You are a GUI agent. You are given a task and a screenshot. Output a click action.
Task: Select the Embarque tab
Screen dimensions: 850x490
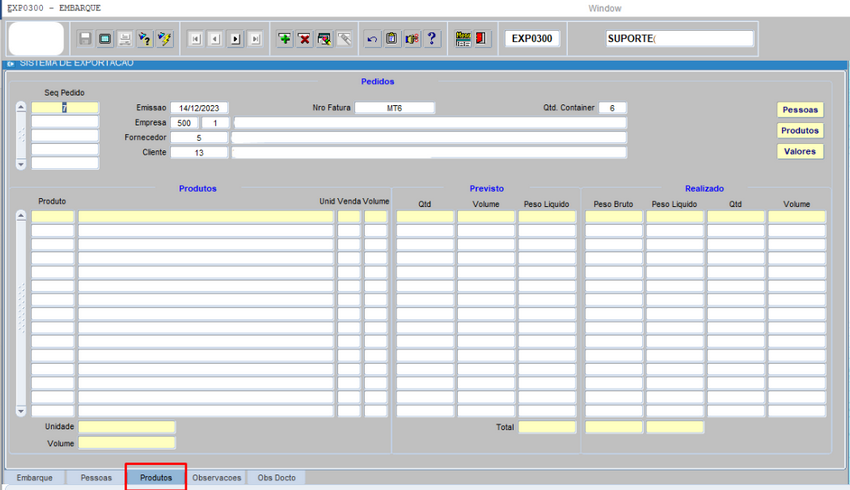(34, 478)
